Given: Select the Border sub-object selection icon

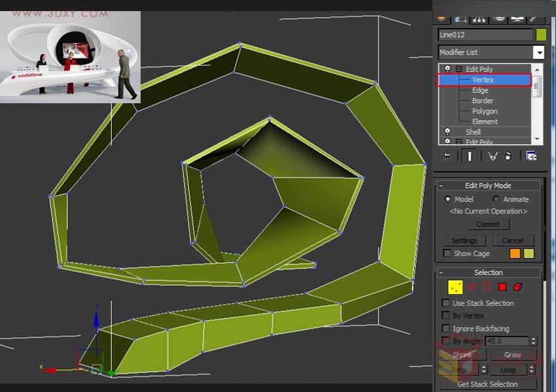Looking at the screenshot, I should coord(486,287).
